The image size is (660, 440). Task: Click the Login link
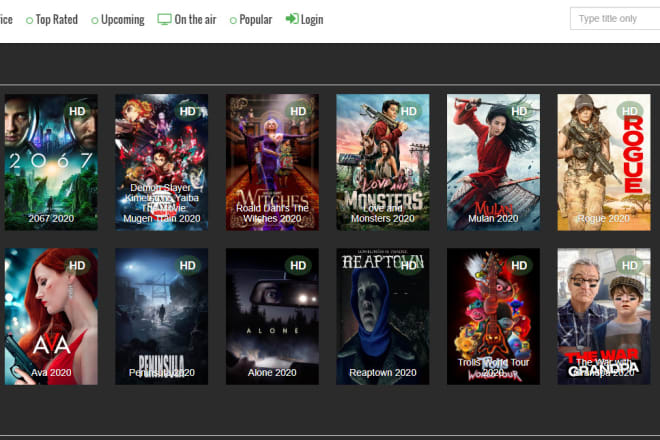click(x=311, y=19)
